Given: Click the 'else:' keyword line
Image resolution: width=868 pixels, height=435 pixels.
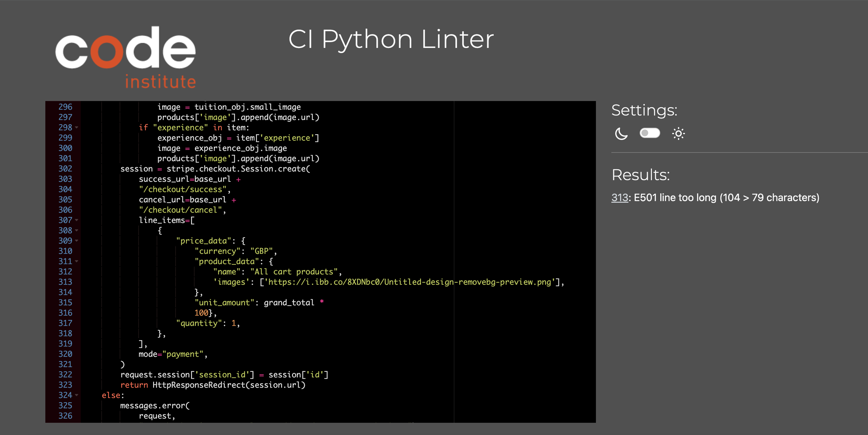Looking at the screenshot, I should coord(113,395).
